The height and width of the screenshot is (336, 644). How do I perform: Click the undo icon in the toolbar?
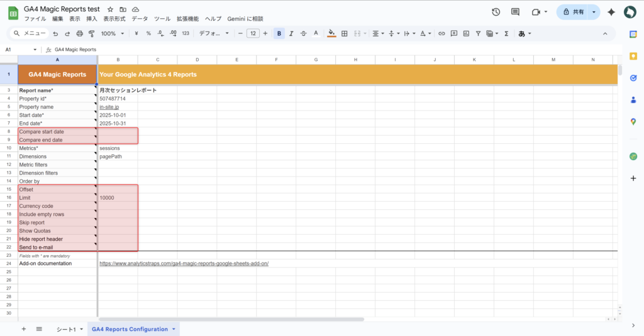coord(55,33)
